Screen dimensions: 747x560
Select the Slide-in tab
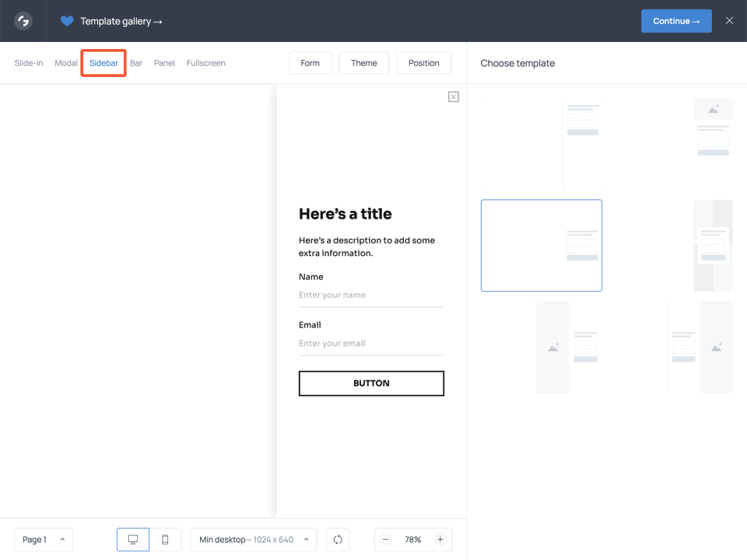pyautogui.click(x=29, y=63)
